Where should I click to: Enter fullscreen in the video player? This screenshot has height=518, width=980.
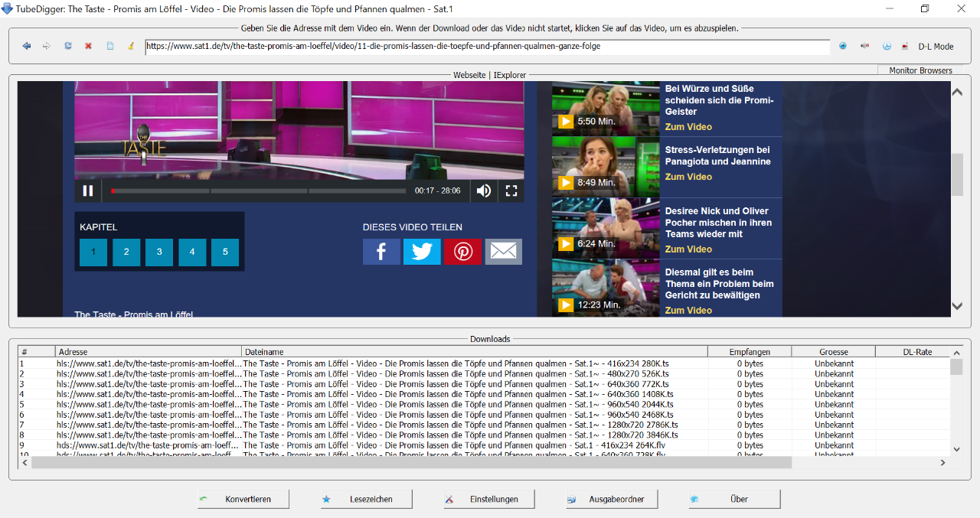(511, 191)
